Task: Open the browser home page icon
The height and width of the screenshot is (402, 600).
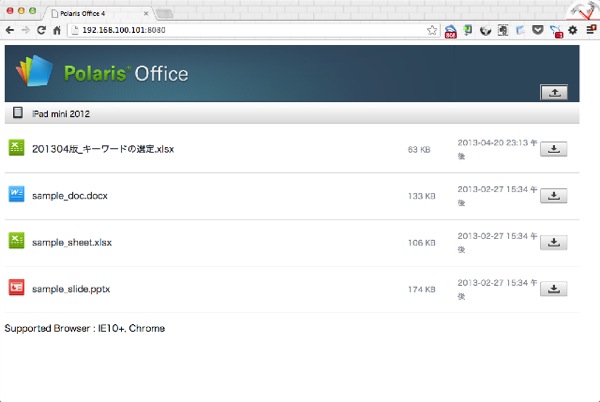Action: (57, 30)
